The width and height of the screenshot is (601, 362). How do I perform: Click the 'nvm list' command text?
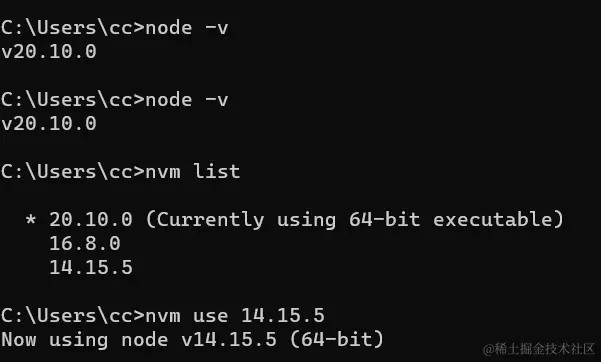pyautogui.click(x=192, y=171)
